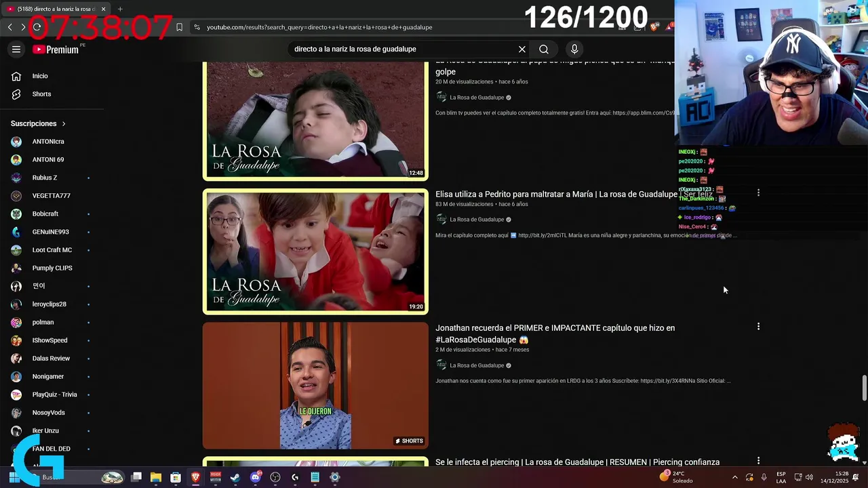
Task: Clear the YouTube search box text
Action: tap(522, 49)
